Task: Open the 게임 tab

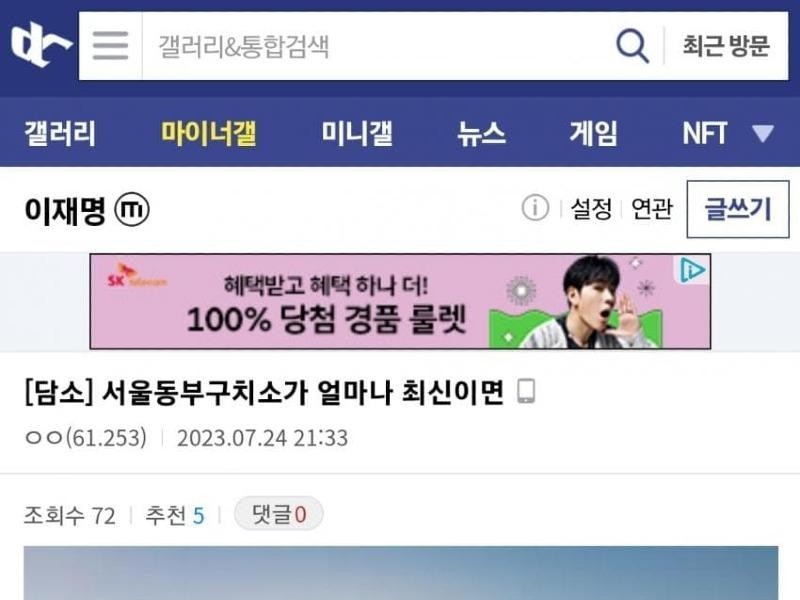Action: click(593, 133)
